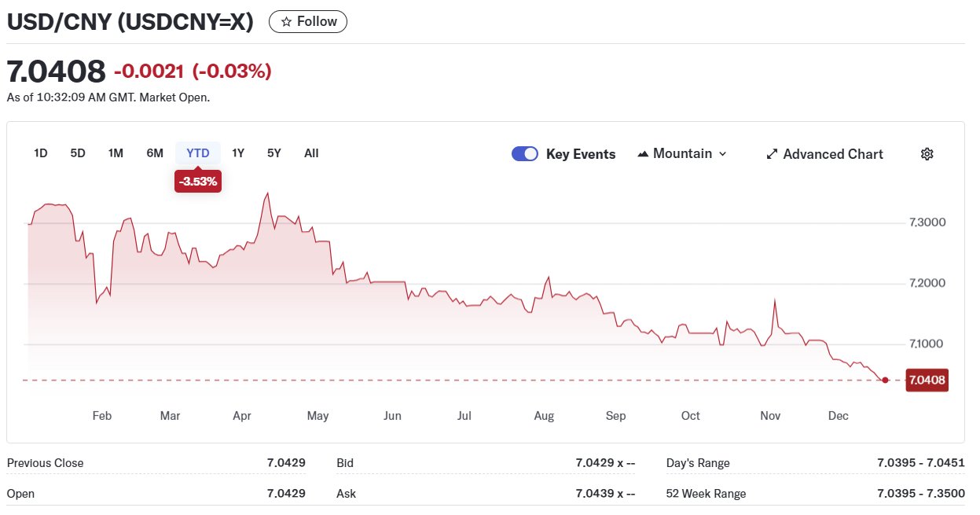Viewport: 980px width, 515px height.
Task: Click the Mountain chart type icon
Action: (643, 154)
